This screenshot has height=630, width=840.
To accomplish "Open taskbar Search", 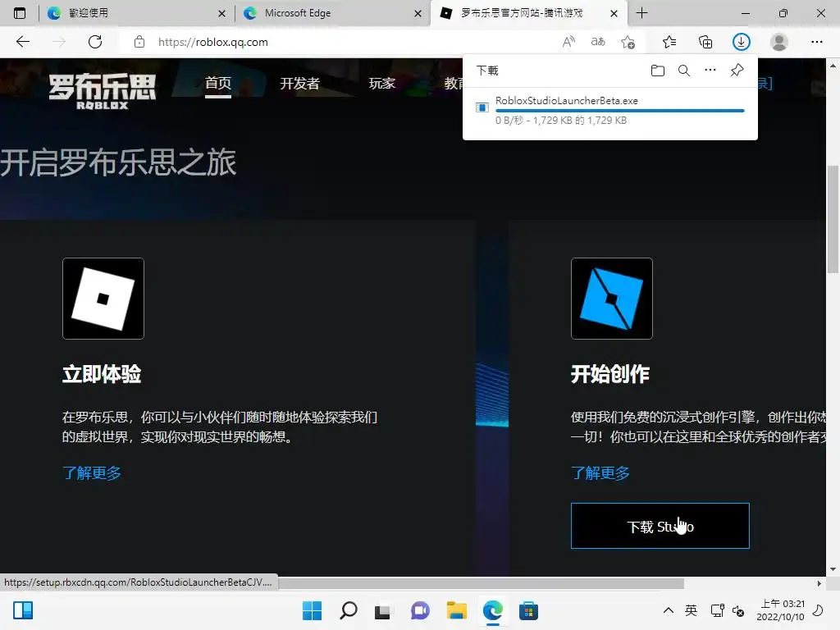I will click(348, 610).
